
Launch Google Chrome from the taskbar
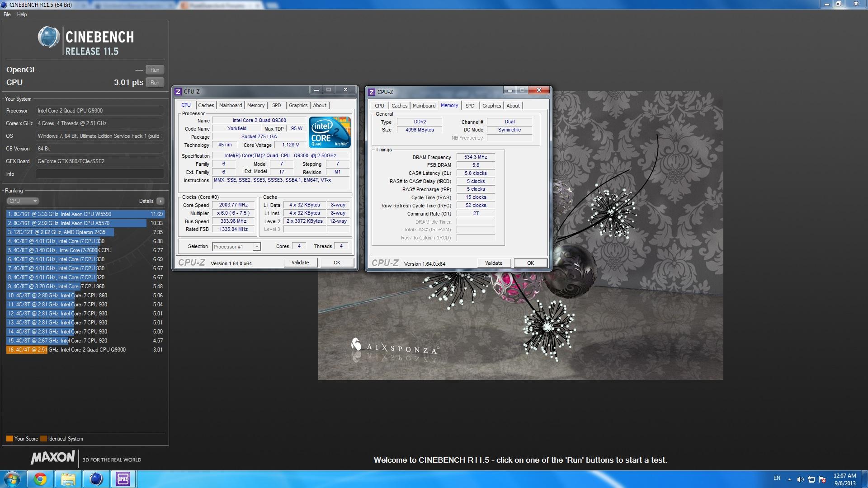(x=40, y=479)
